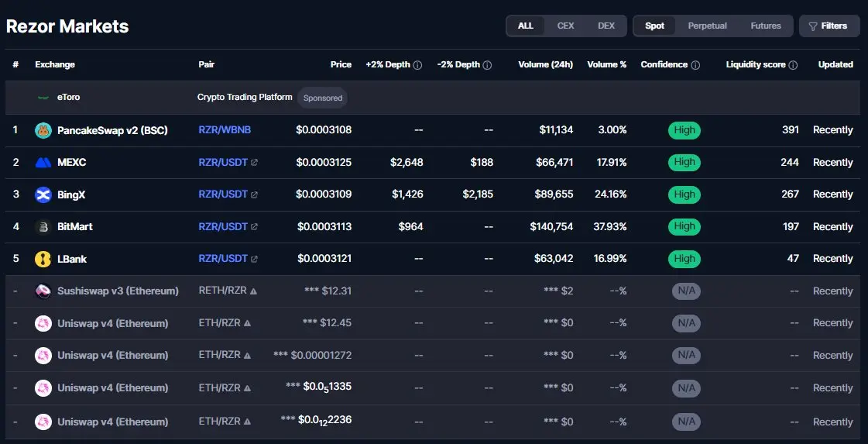Select the ALL exchanges filter
The image size is (868, 444).
(525, 26)
